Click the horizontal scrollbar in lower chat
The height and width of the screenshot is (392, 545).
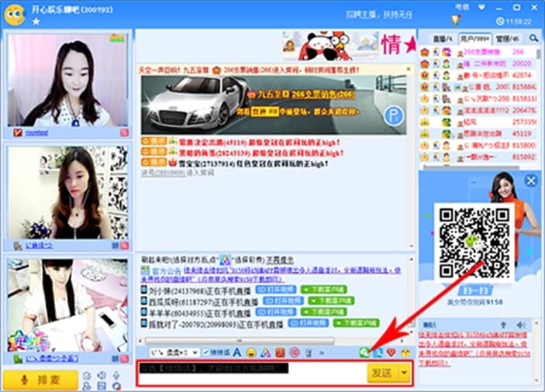[x=240, y=341]
